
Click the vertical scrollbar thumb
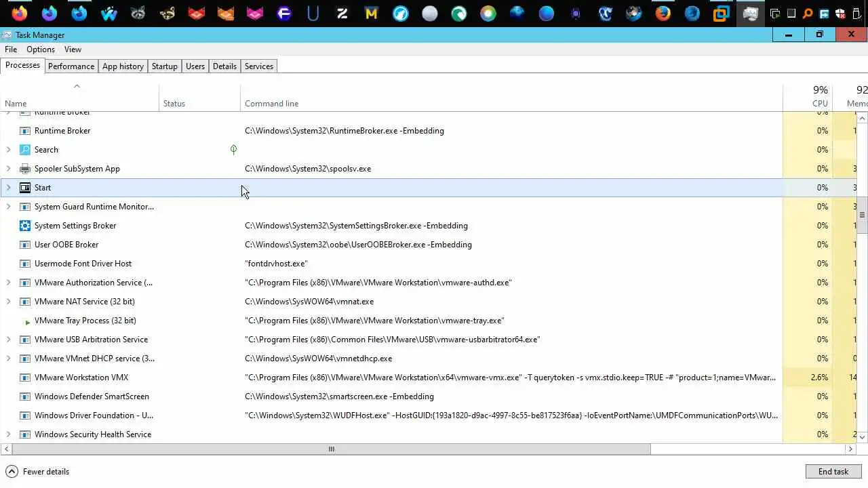pyautogui.click(x=862, y=216)
